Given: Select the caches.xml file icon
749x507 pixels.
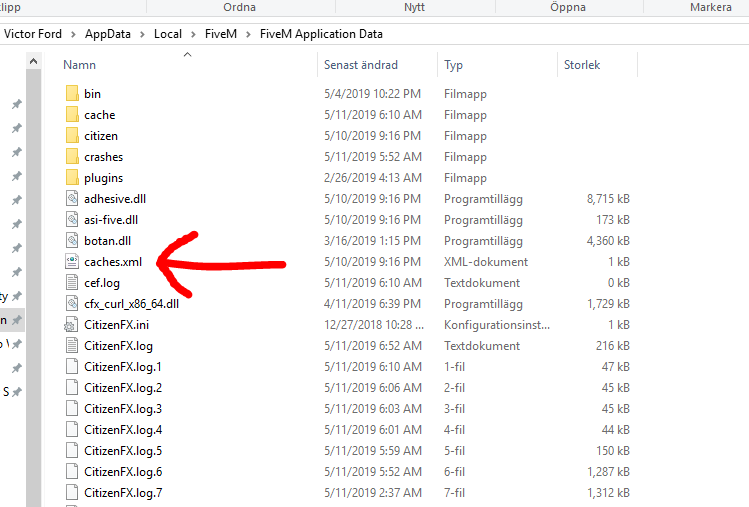Looking at the screenshot, I should [x=72, y=261].
